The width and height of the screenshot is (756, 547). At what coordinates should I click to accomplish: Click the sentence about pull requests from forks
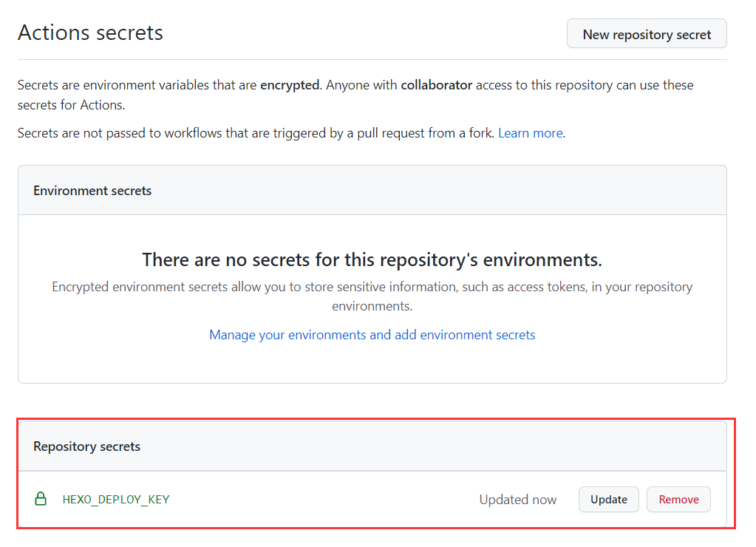point(255,133)
